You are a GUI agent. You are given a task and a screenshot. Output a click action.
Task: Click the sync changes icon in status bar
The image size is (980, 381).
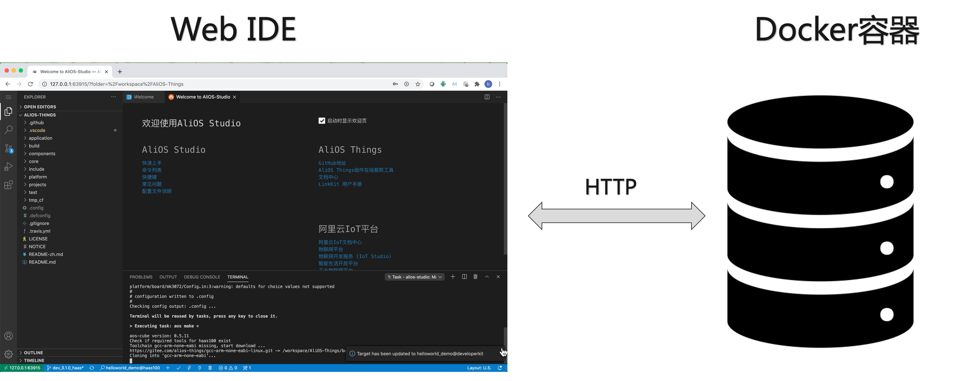92,368
